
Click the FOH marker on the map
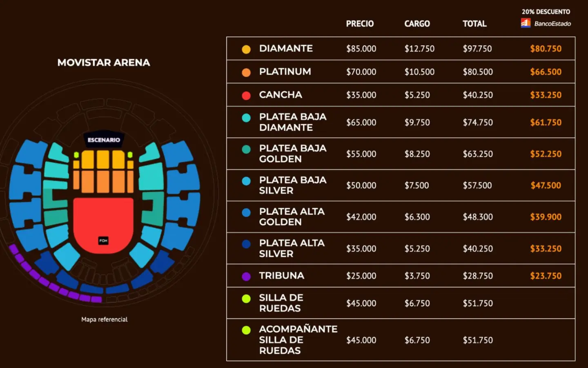tap(103, 240)
